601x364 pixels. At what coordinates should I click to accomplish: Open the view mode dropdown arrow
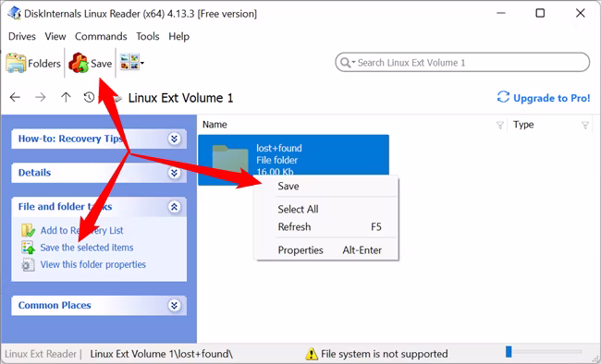[142, 63]
